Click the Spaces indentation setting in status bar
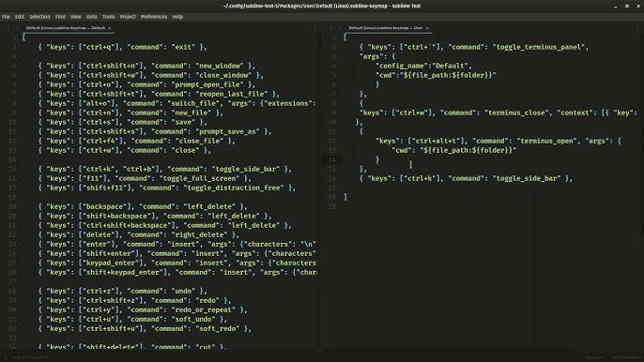The image size is (644, 362). click(x=594, y=357)
